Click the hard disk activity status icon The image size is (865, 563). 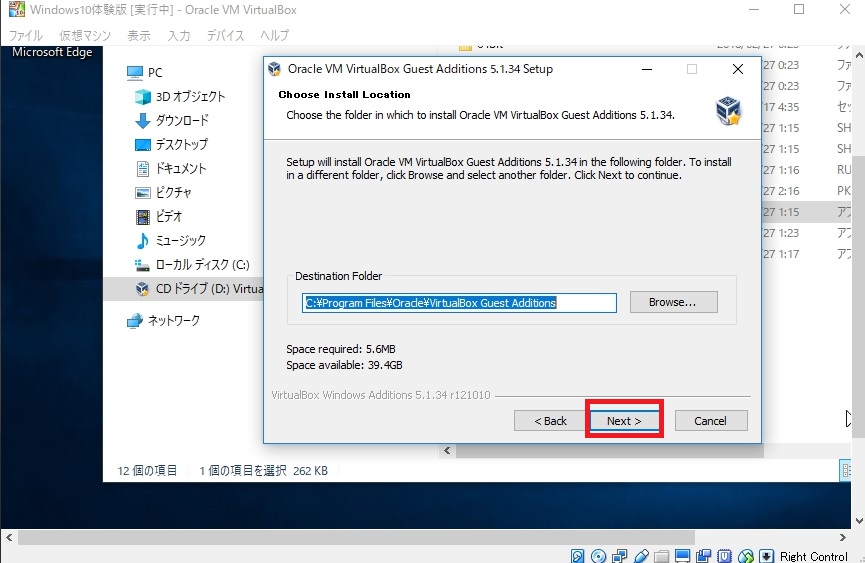578,556
